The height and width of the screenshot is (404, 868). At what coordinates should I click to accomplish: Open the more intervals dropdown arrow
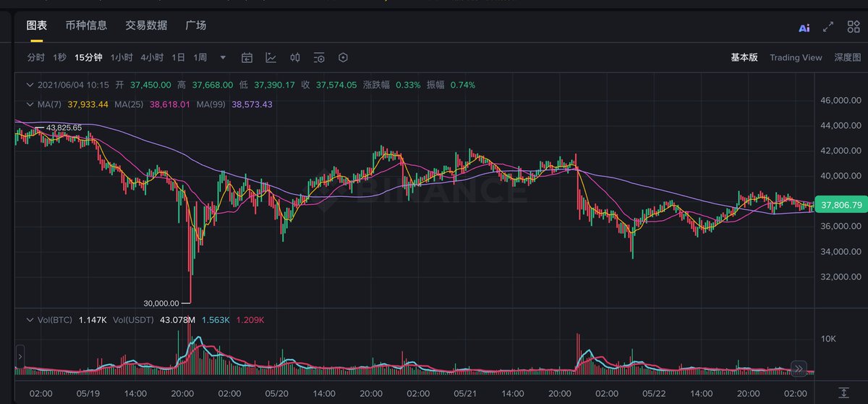(x=223, y=57)
